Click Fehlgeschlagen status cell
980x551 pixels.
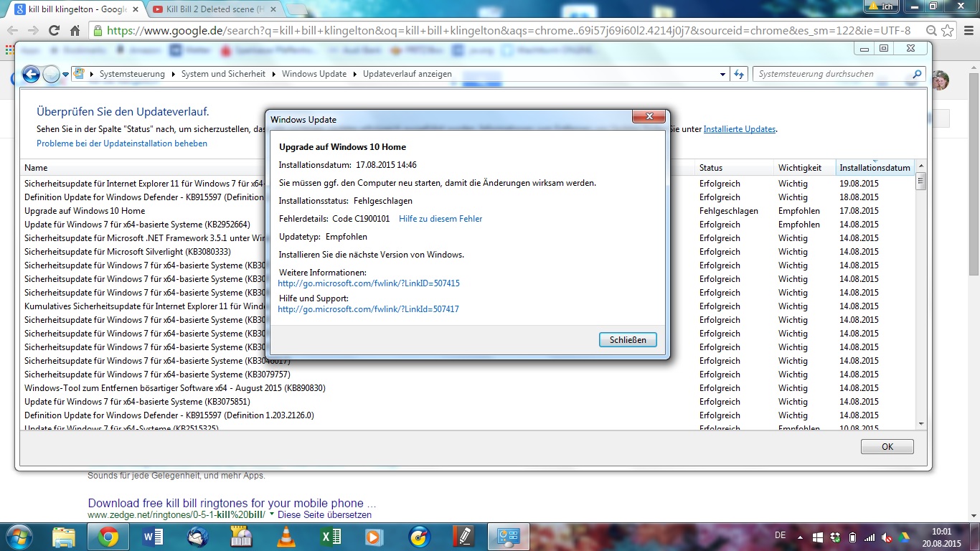pos(728,211)
